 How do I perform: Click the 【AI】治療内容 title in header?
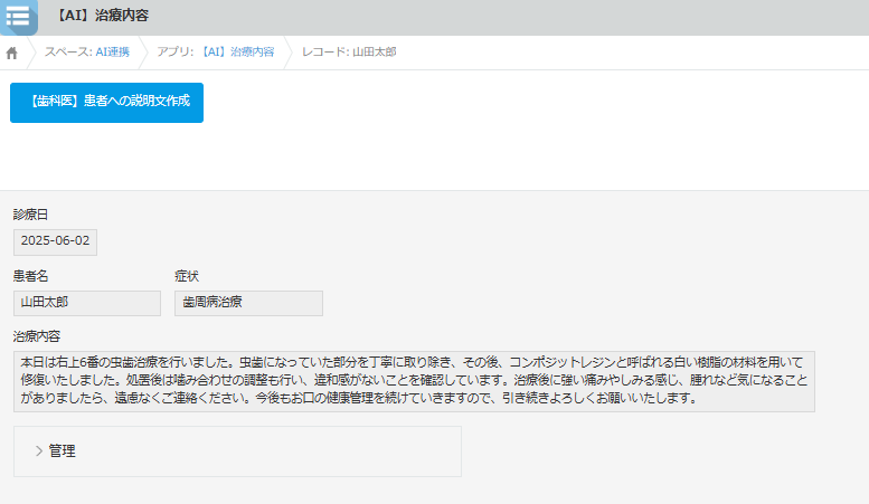point(103,17)
